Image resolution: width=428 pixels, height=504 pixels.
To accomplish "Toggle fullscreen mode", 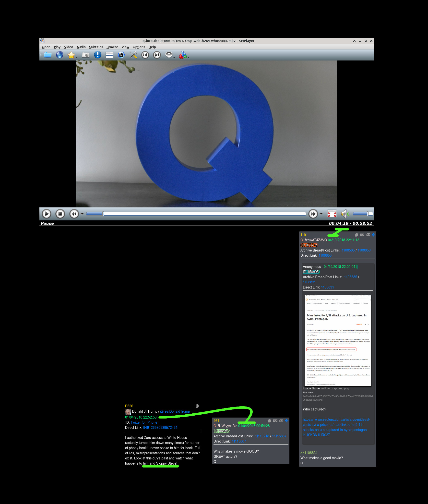I will pos(332,214).
